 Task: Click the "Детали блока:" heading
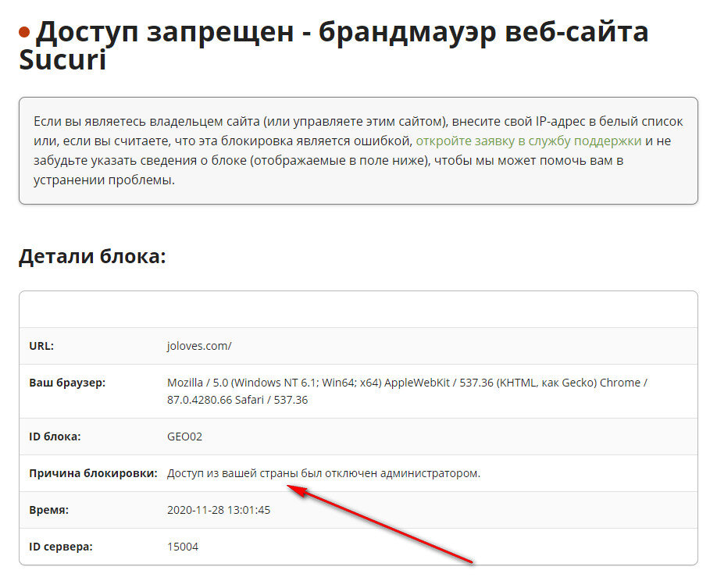coord(92,256)
